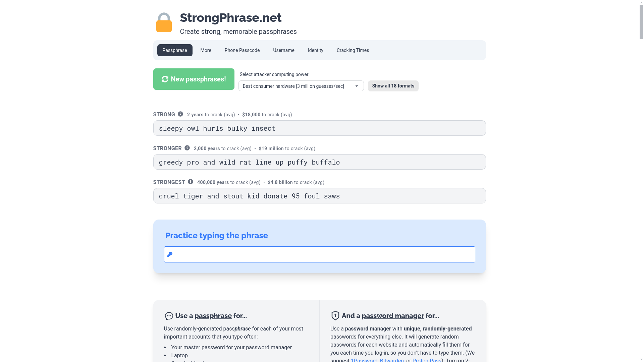
Task: Open info icon next to STRONGER
Action: tap(187, 148)
